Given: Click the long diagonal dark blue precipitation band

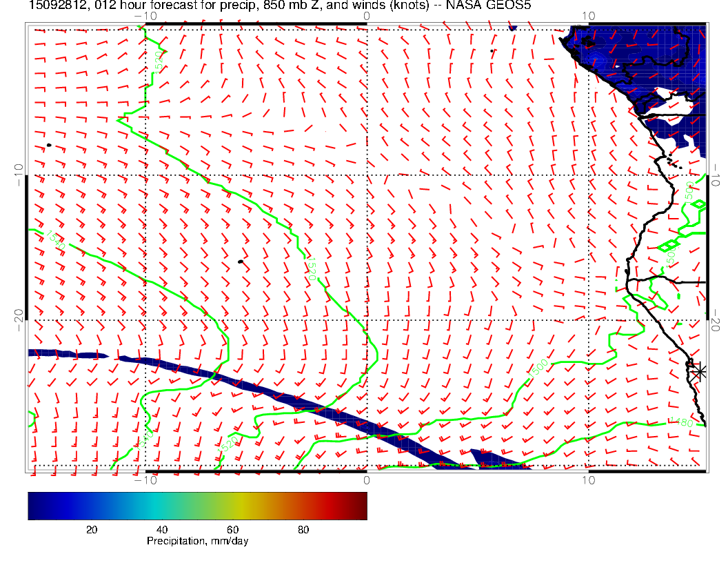Looking at the screenshot, I should coord(310,403).
